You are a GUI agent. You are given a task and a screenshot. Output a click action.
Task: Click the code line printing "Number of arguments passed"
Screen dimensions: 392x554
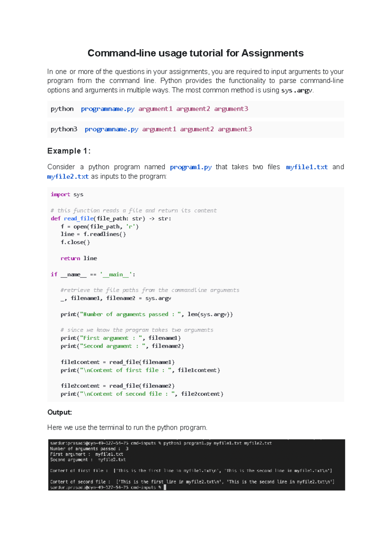[x=146, y=314]
